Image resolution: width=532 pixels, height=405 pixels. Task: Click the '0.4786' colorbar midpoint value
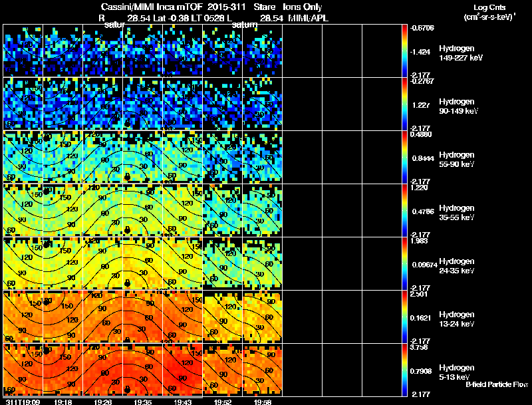[x=423, y=211]
